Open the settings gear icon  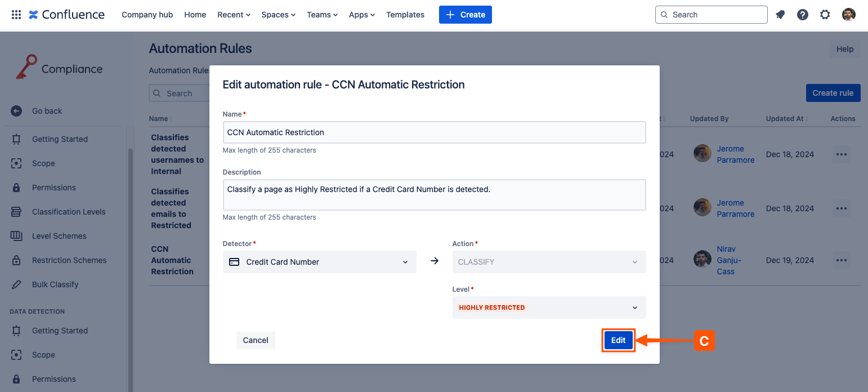[x=825, y=15]
